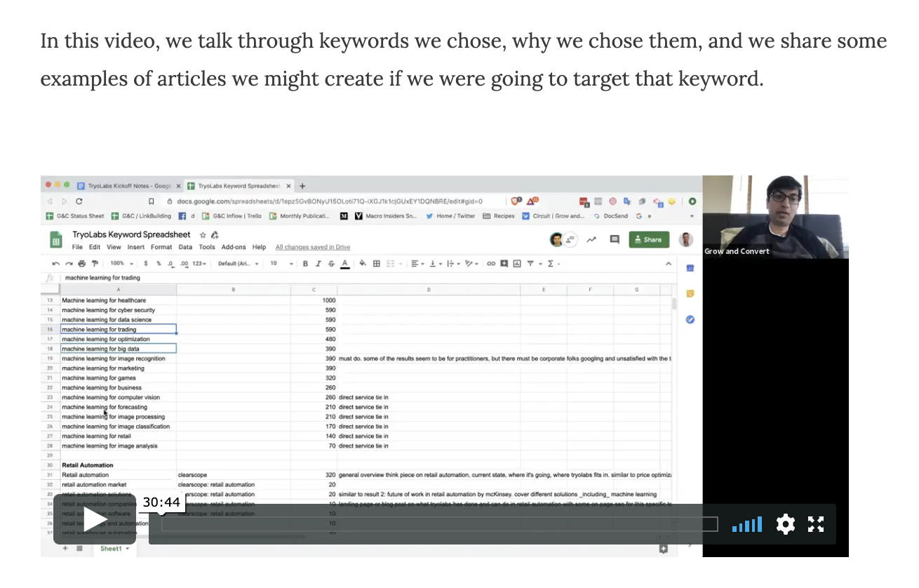Image resolution: width=919 pixels, height=588 pixels.
Task: Click the Undo icon
Action: click(x=56, y=264)
